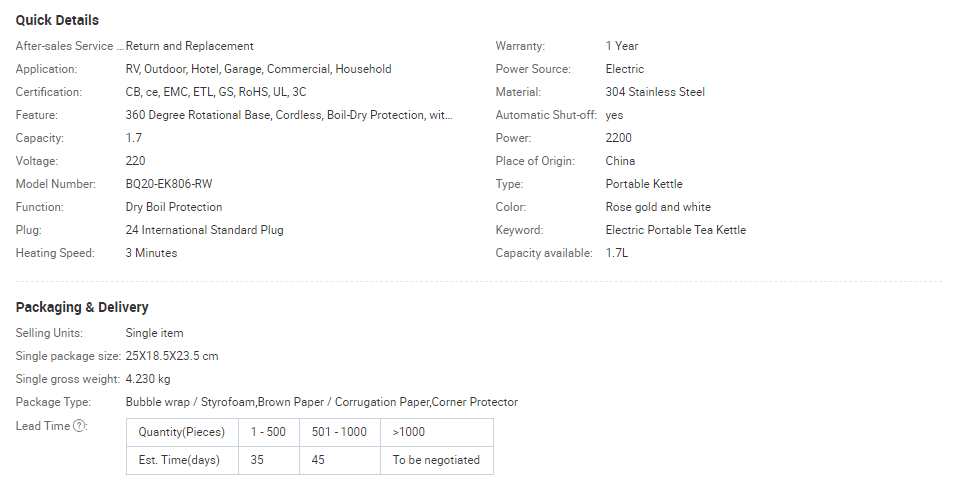The width and height of the screenshot is (955, 487).
Task: Click the 24 International Standard Plug value
Action: [x=204, y=230]
